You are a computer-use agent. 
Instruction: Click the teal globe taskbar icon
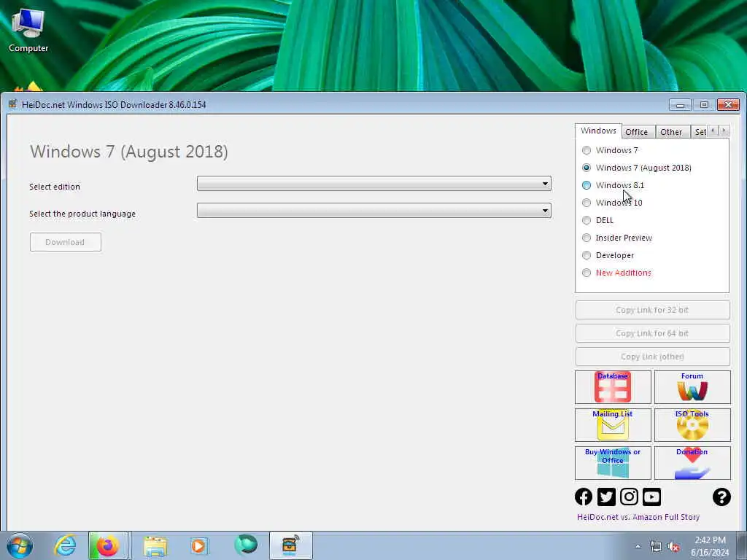(x=246, y=545)
